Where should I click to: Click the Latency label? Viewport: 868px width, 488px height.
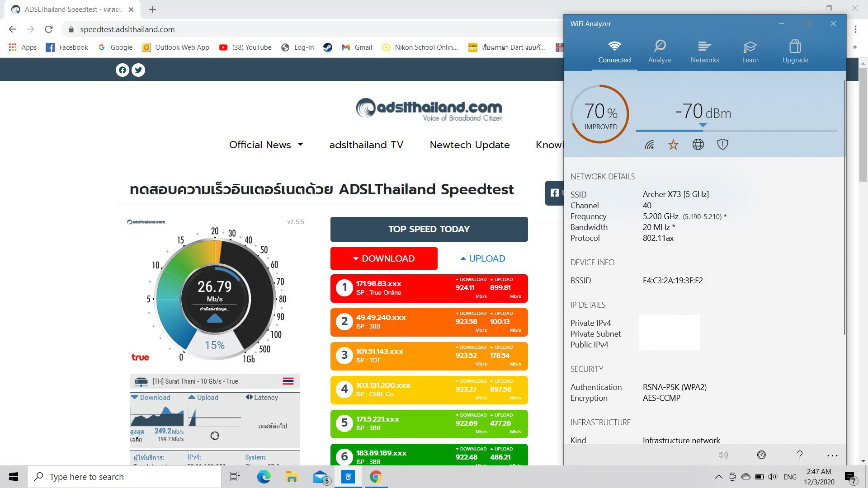pyautogui.click(x=262, y=398)
